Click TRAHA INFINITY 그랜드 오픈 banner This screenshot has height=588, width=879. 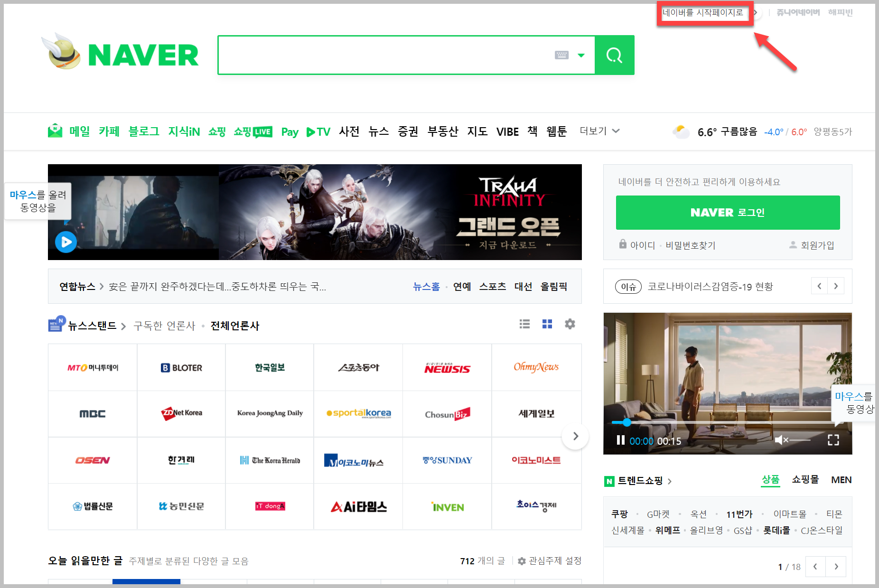coord(401,212)
